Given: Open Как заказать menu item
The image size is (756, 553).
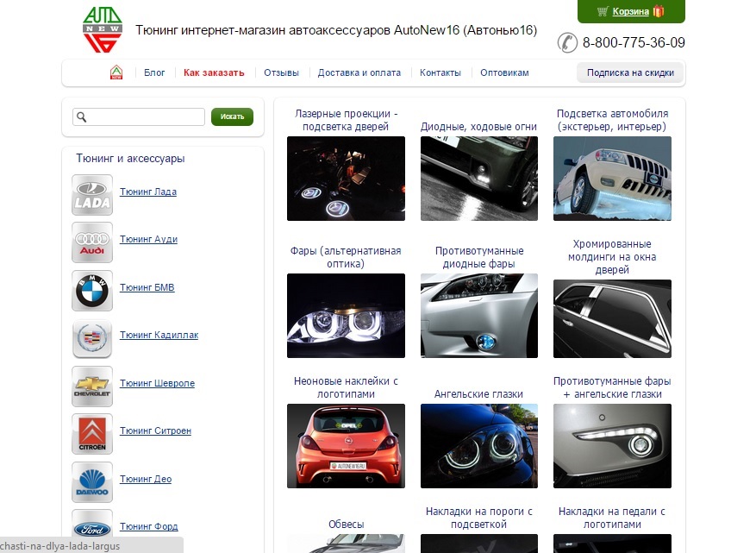Looking at the screenshot, I should point(214,72).
